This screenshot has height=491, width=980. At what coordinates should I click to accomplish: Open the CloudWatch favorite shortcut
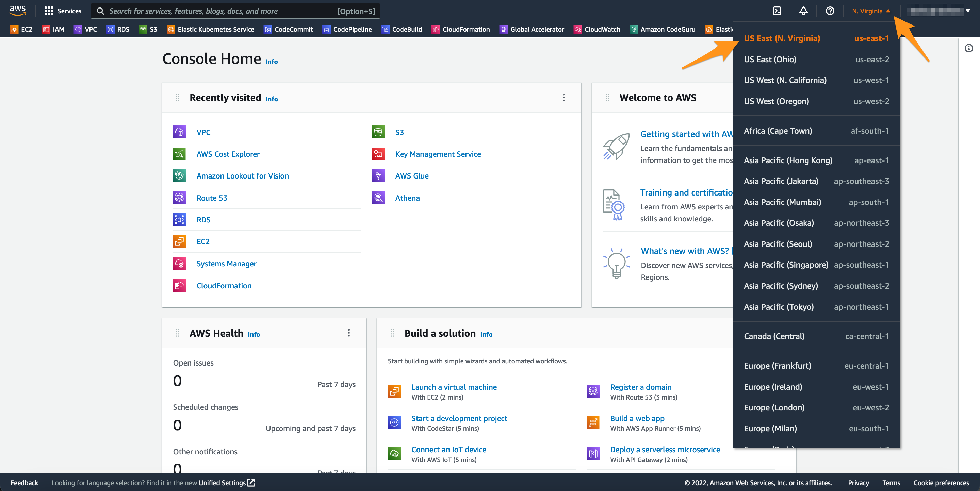[x=597, y=29]
